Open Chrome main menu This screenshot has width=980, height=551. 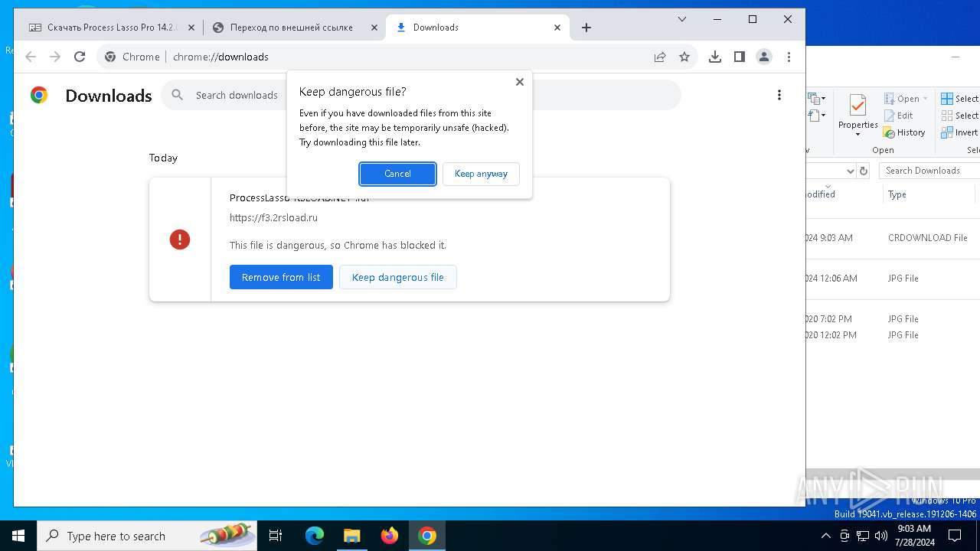(789, 57)
